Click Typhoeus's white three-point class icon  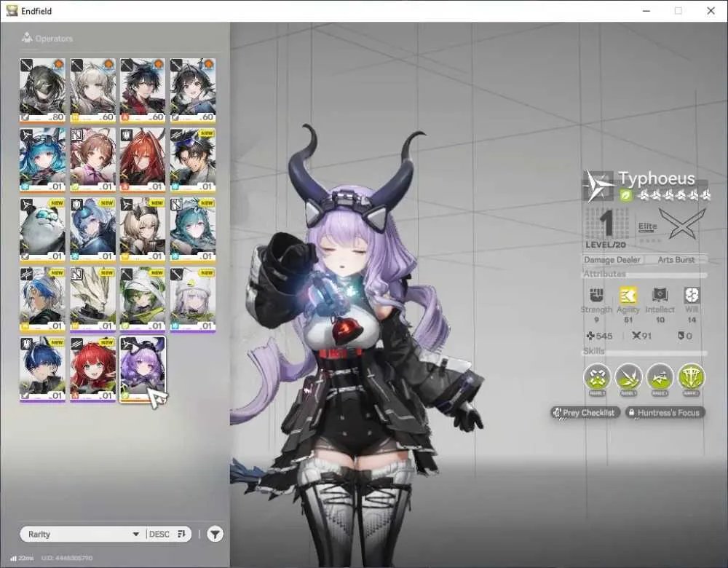coord(598,186)
